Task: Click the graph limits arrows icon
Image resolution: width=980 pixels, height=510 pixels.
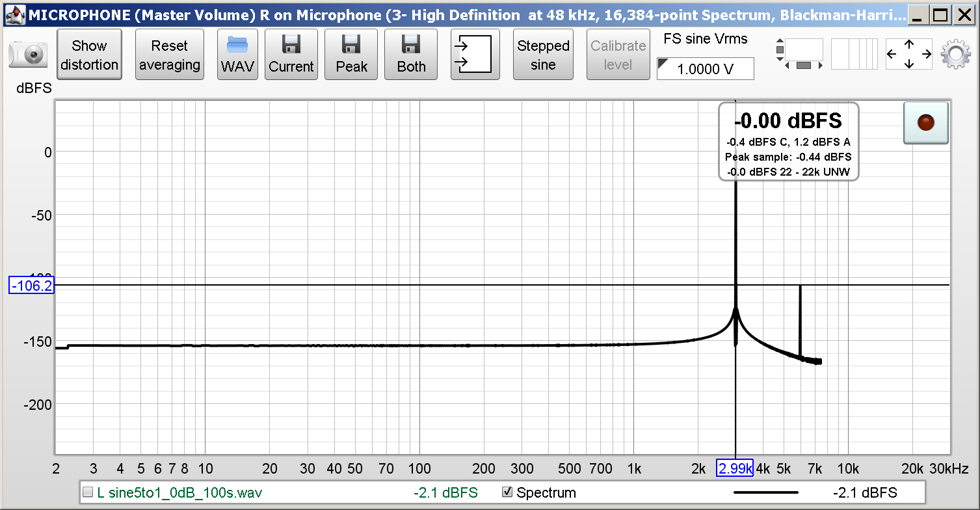Action: [908, 55]
